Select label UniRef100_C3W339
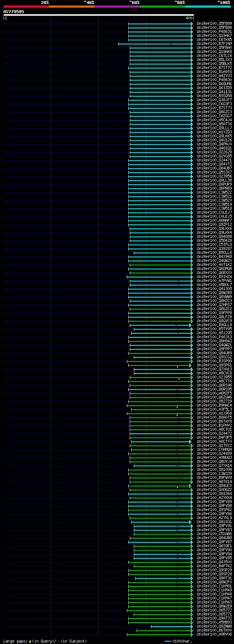 214,473
